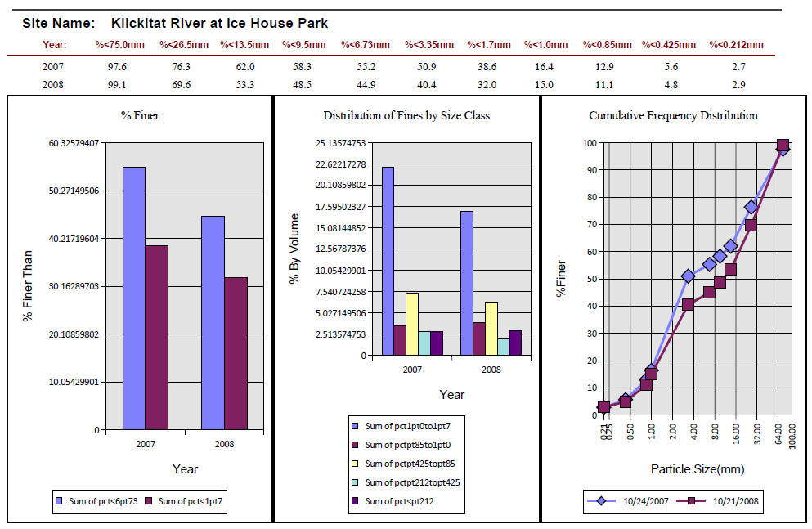
Task: Click the '%<0.212mm' column header
Action: (x=736, y=45)
